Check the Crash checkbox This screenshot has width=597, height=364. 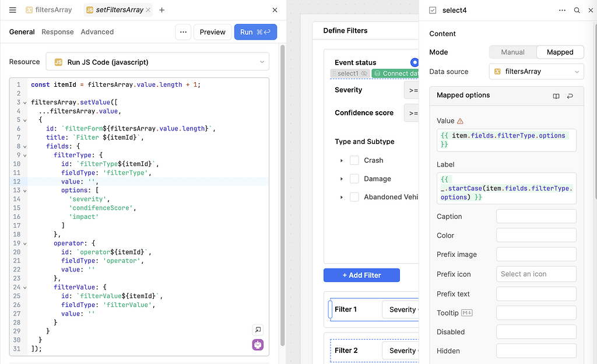tap(354, 160)
